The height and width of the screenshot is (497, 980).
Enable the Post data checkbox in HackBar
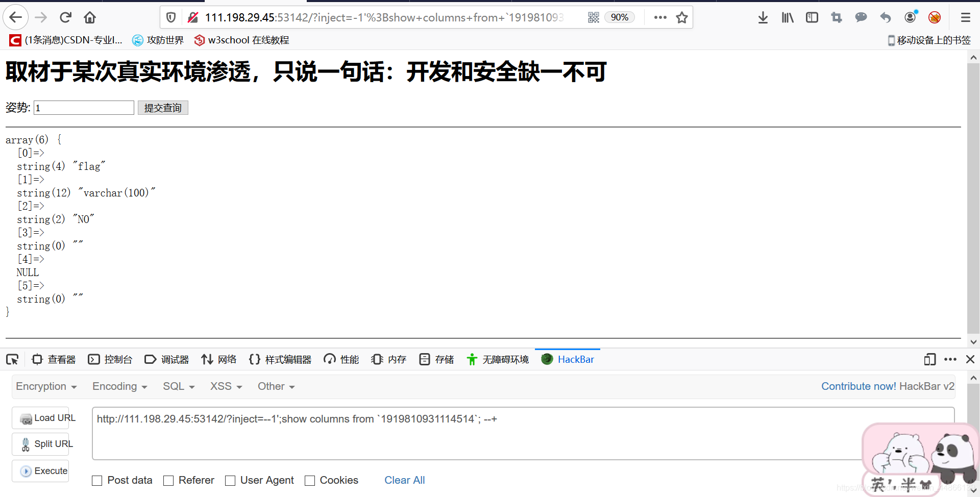pos(97,480)
